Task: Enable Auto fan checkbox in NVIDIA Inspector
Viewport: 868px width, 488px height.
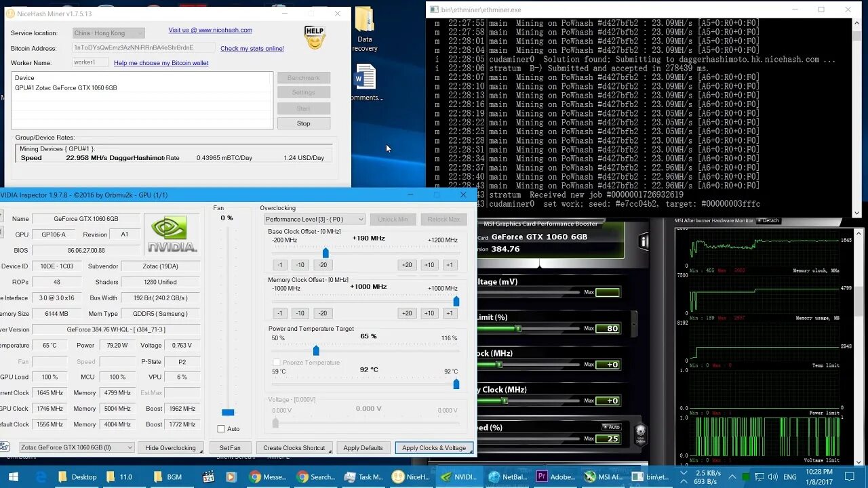Action: [221, 428]
